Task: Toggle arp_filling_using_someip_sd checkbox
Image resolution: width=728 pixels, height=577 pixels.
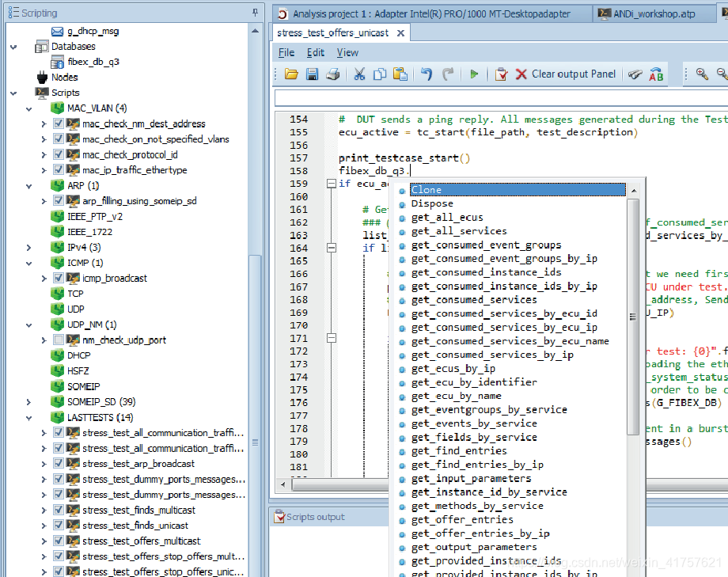Action: [58, 201]
